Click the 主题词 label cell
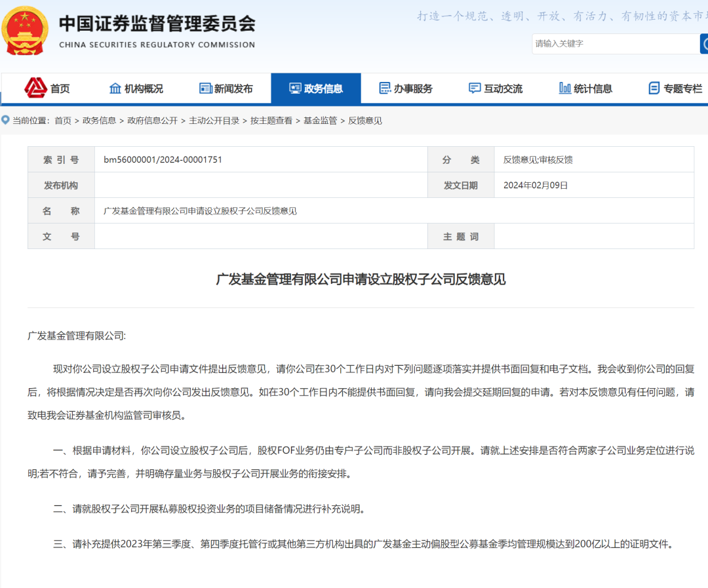Screen dimensions: 708x588 tap(461, 237)
